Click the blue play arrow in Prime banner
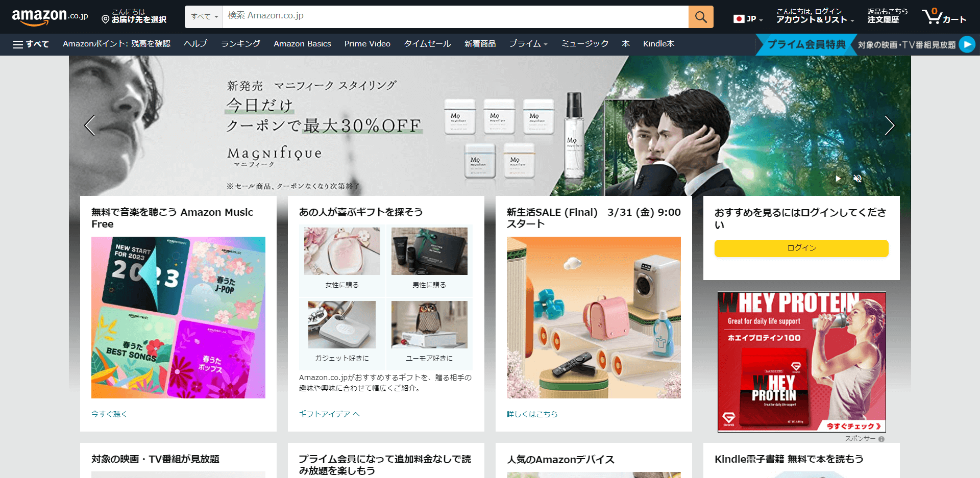Screen dimensions: 980x478 point(967,44)
